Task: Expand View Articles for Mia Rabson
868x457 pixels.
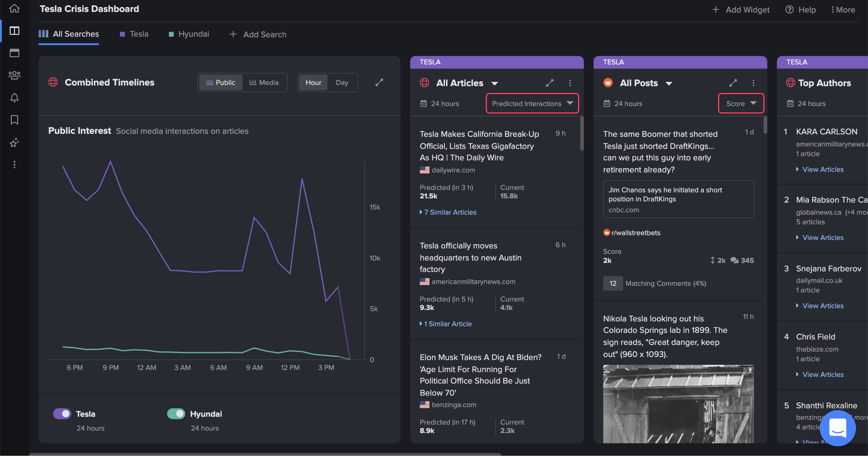Action: tap(820, 238)
